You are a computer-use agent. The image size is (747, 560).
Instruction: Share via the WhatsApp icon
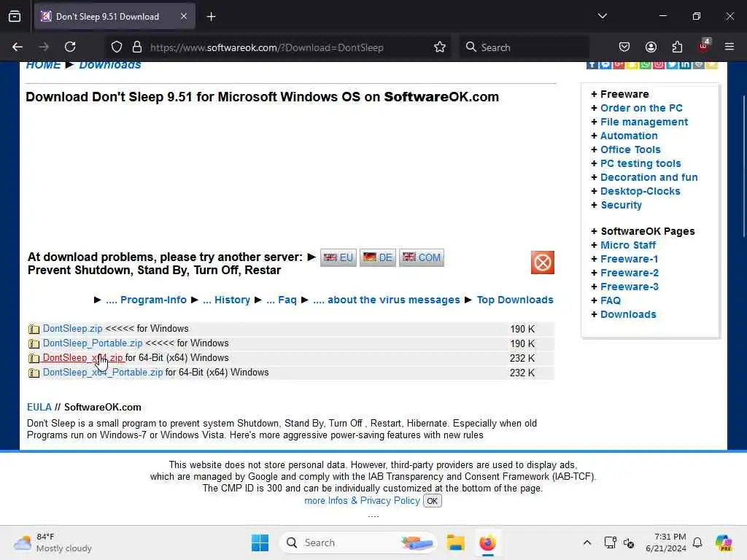645,65
